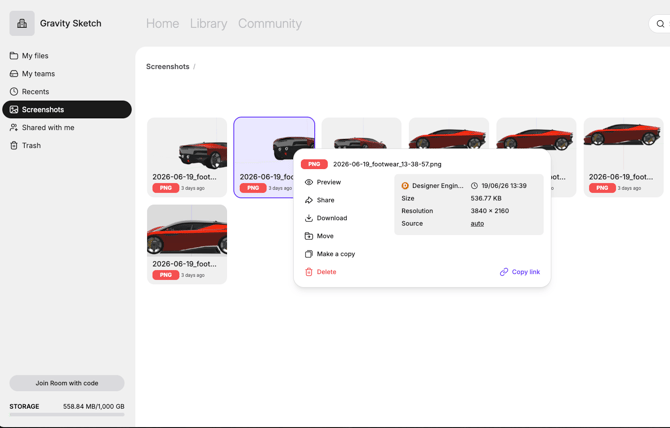Click the Recents clock icon
The width and height of the screenshot is (670, 428).
coord(14,91)
